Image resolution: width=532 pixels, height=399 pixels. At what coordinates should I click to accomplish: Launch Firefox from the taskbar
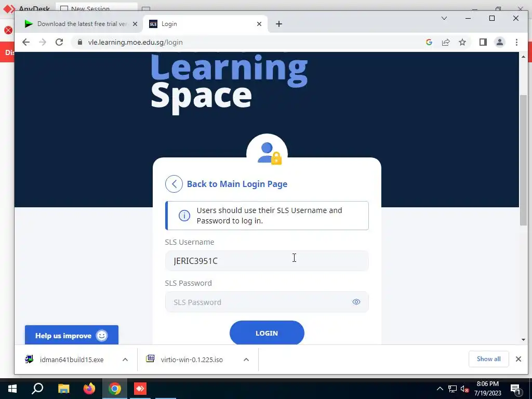tap(89, 389)
